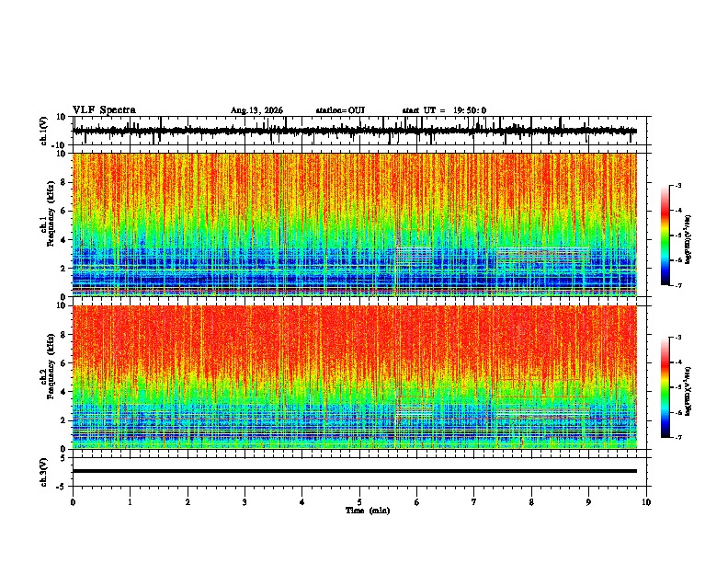Click time-axis tick label "3"
728x563 pixels.
tap(245, 502)
